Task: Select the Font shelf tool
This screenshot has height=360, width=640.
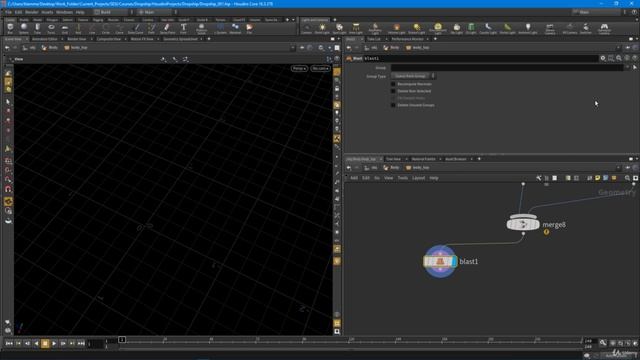Action: pyautogui.click(x=183, y=28)
